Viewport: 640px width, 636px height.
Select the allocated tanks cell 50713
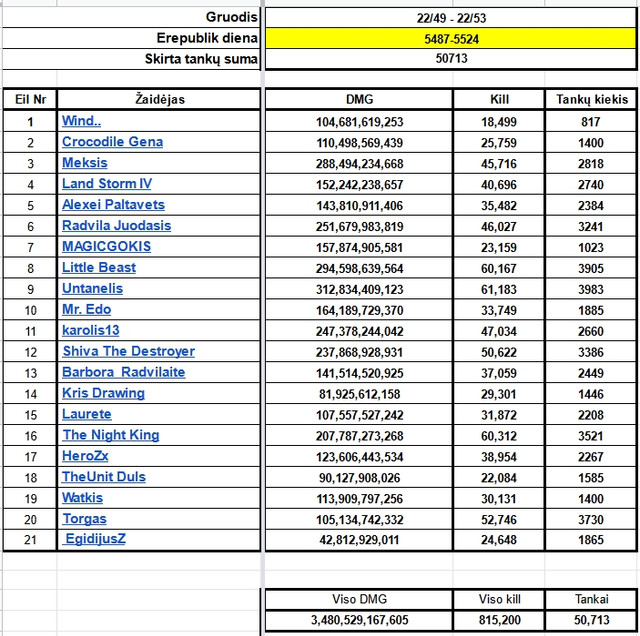(x=451, y=58)
